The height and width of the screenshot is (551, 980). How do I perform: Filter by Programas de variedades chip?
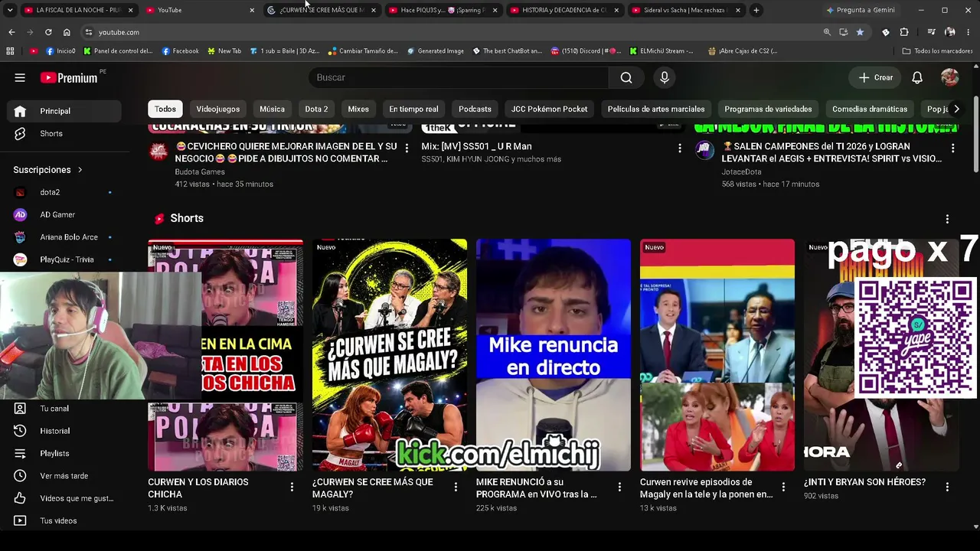click(x=768, y=109)
